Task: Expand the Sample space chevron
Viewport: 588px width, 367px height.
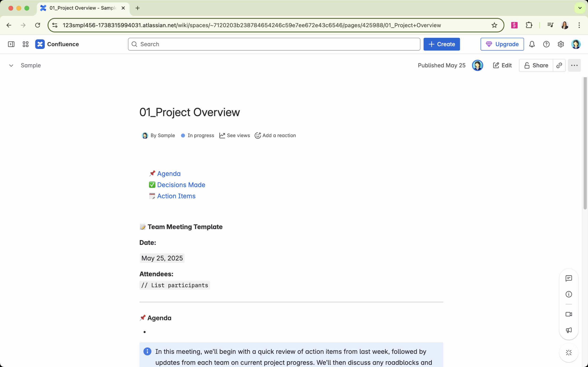Action: pos(11,65)
